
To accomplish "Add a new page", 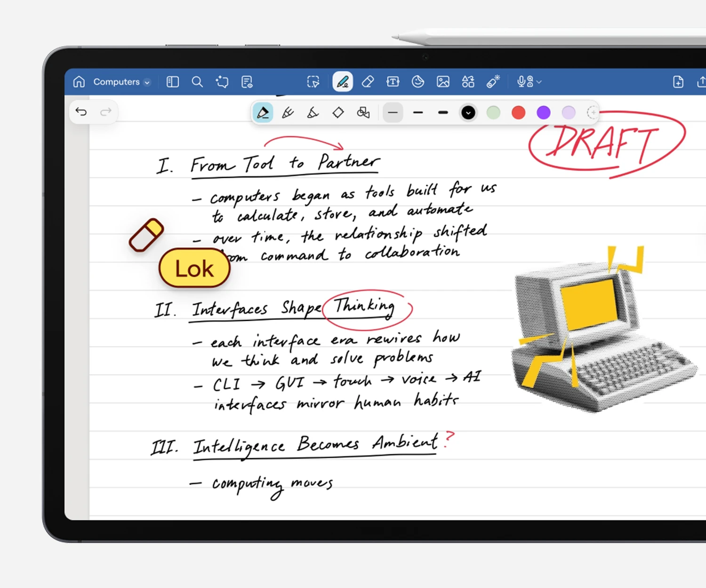I will point(678,82).
